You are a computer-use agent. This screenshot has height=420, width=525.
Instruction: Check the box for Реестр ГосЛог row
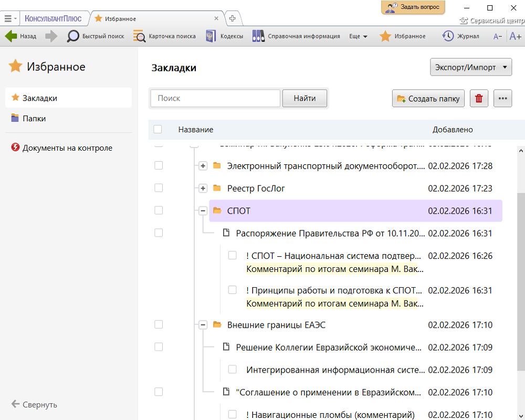[159, 188]
